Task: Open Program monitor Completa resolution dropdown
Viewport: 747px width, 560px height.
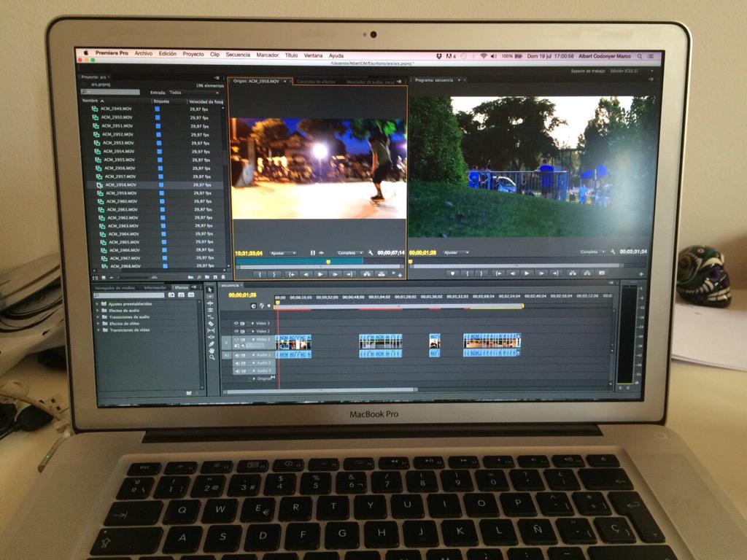Action: point(592,252)
